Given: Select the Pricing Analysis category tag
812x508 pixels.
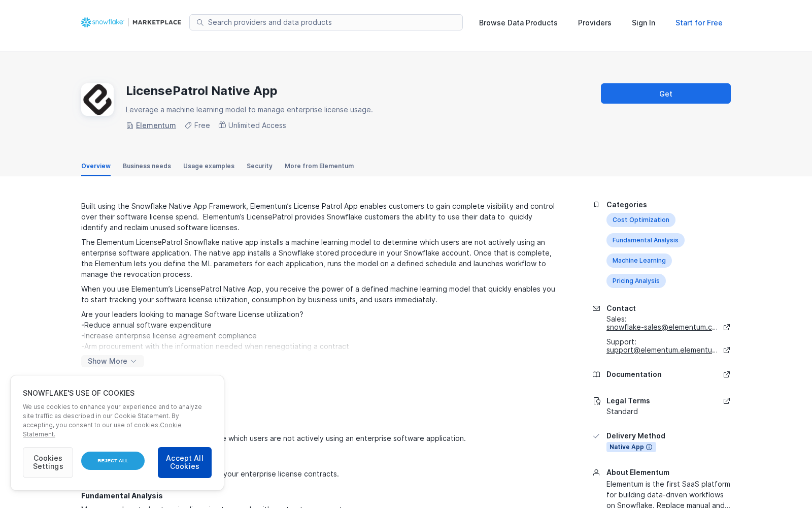Looking at the screenshot, I should [x=636, y=281].
